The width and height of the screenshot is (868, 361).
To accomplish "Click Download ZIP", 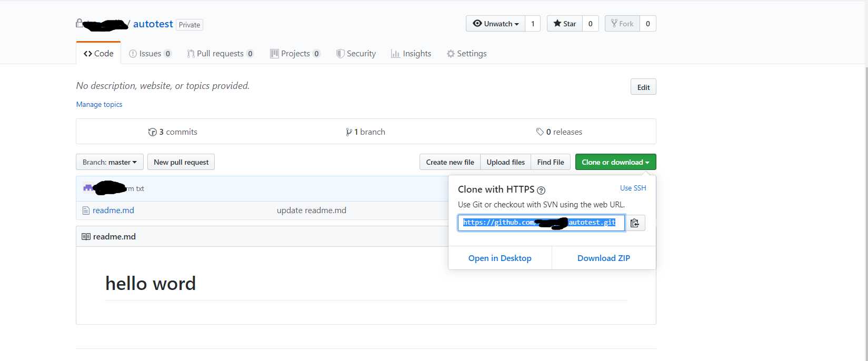I will [x=604, y=258].
